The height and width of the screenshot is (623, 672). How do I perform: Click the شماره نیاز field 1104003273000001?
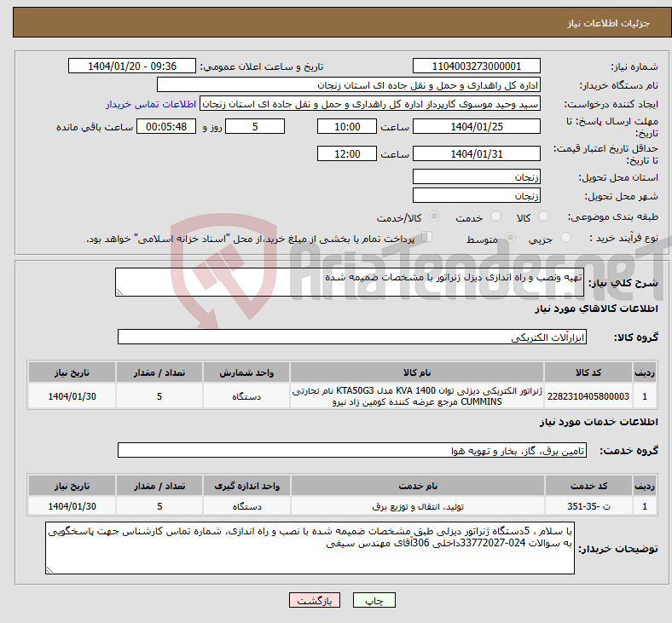point(476,66)
